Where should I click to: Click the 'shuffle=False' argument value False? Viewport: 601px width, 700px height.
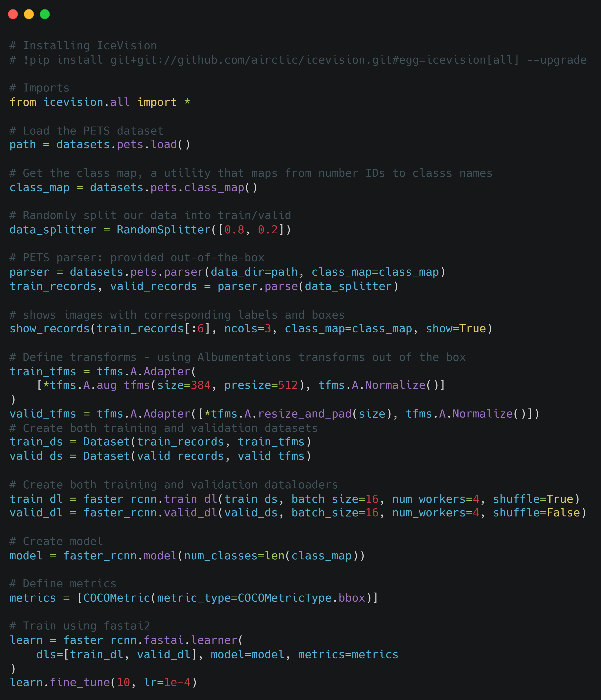click(x=563, y=512)
